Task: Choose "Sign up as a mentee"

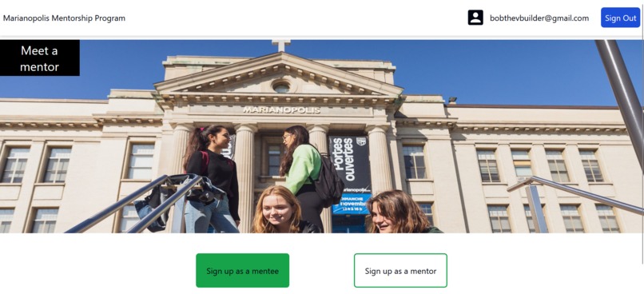Action: coord(242,271)
